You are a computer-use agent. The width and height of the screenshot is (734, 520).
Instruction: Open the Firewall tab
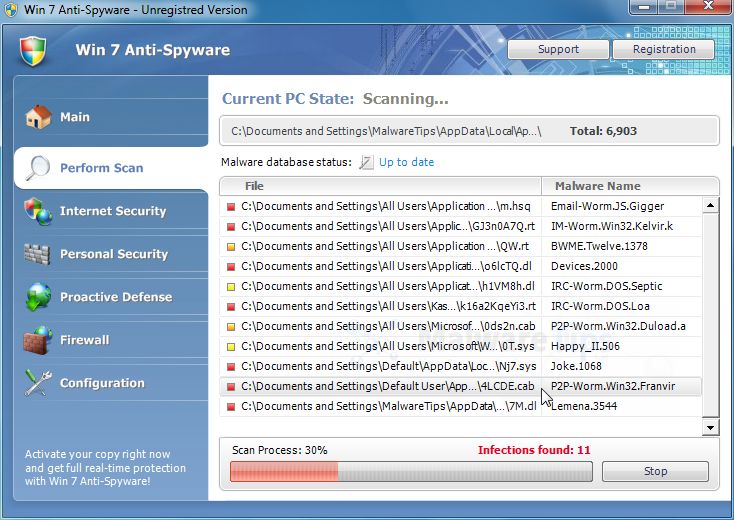(x=84, y=340)
